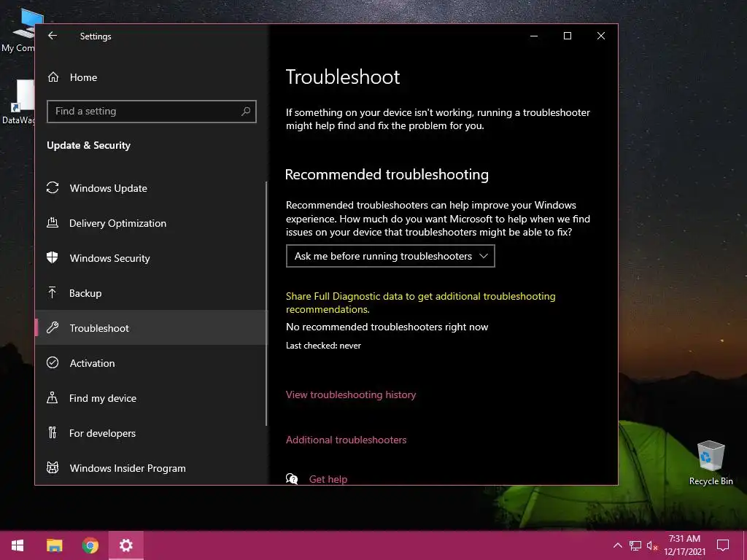Close the Settings window
Viewport: 747px width, 560px height.
[601, 36]
